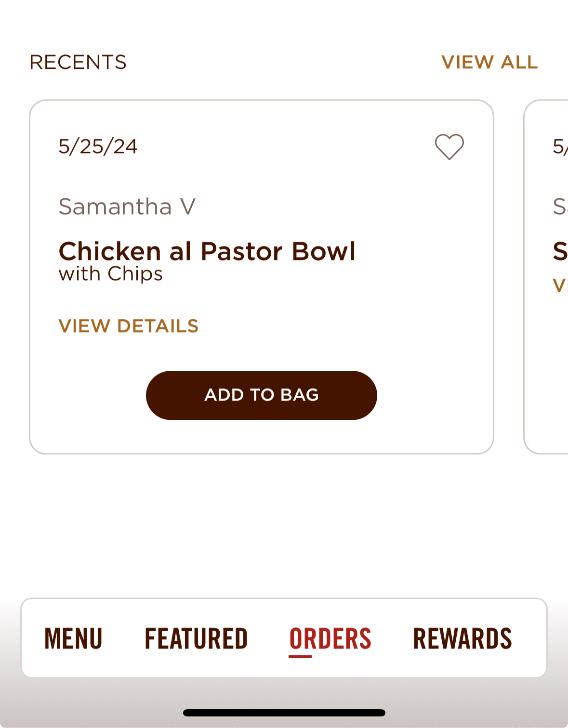568x728 pixels.
Task: Click the red underline beneath ORDERS
Action: [300, 656]
